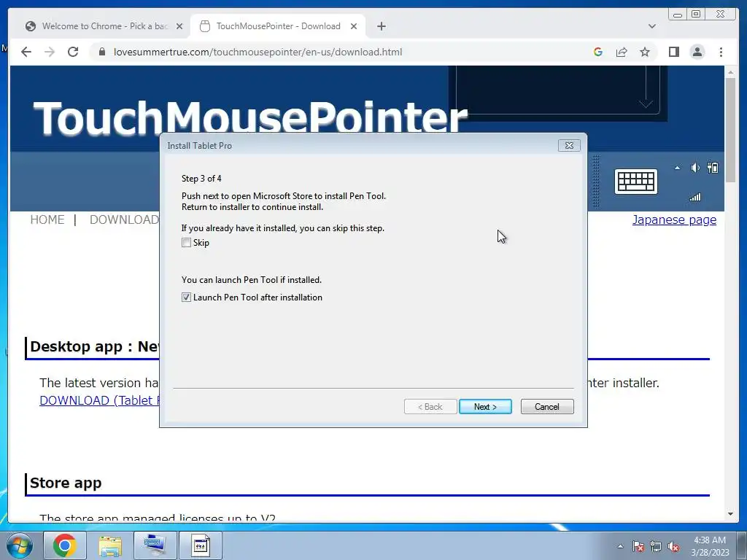Uncheck Launch Pen Tool after installation

(186, 297)
